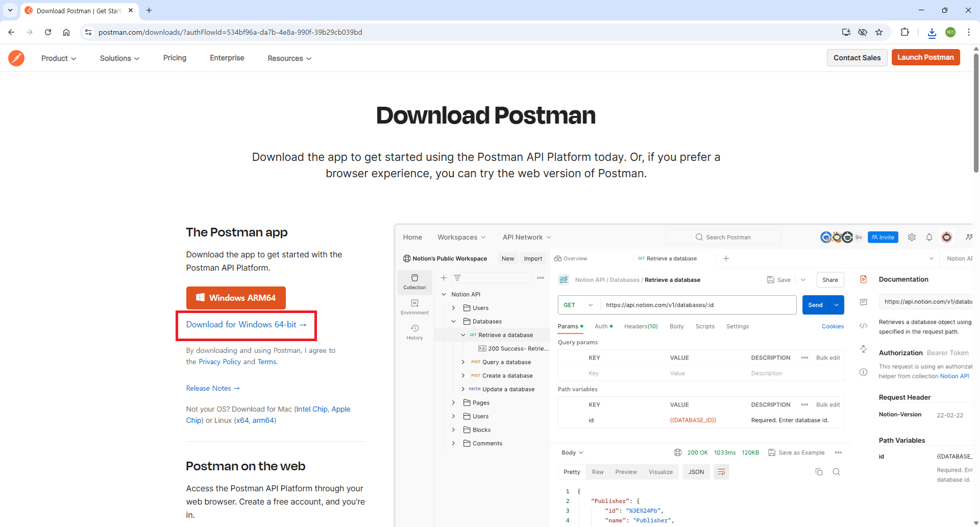This screenshot has width=980, height=527.
Task: Close the Download Postman tab
Action: point(131,10)
